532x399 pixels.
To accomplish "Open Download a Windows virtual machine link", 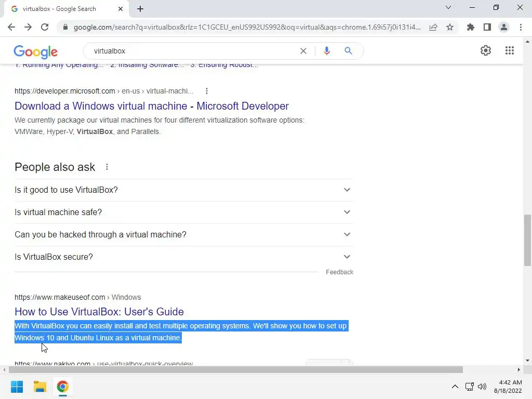I will pyautogui.click(x=152, y=106).
